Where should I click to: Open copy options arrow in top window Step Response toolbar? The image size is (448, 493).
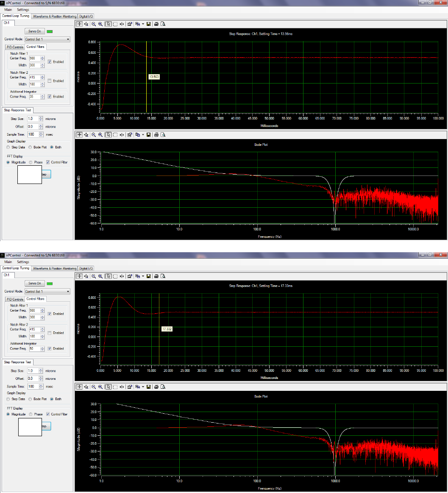[x=143, y=24]
